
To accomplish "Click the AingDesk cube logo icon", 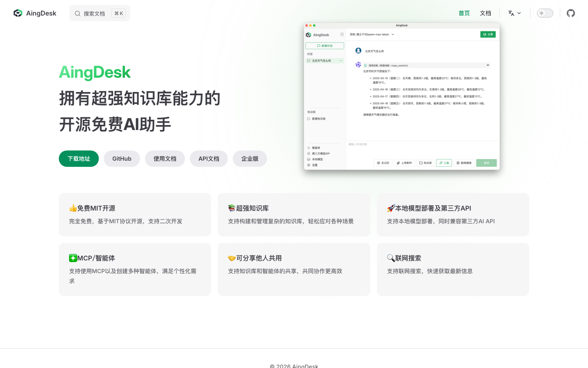I will [x=18, y=13].
